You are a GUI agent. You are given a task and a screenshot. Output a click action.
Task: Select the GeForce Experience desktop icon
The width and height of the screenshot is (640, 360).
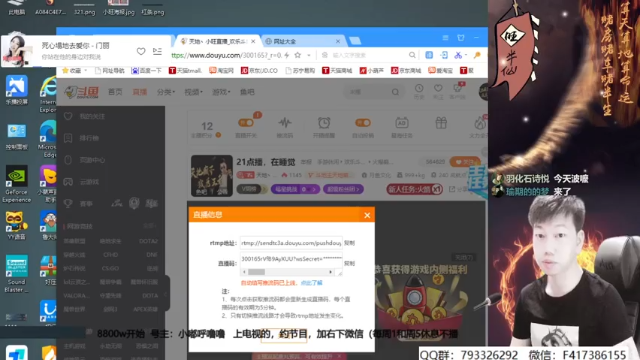click(16, 184)
